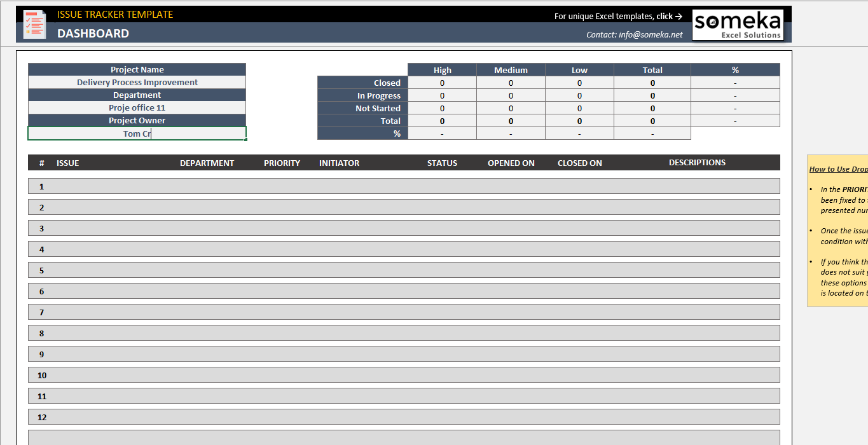
Task: Open the Priority cell in issue row 5
Action: click(x=282, y=270)
